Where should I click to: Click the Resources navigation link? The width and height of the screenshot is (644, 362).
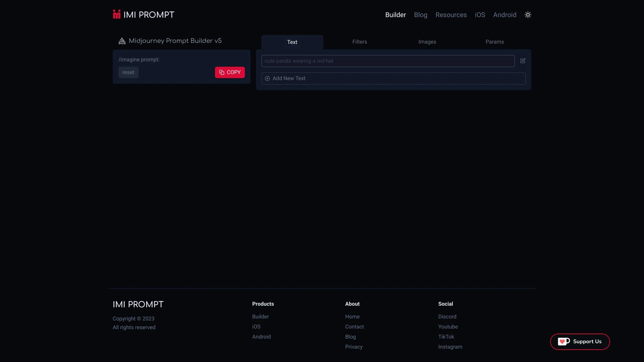coord(451,15)
